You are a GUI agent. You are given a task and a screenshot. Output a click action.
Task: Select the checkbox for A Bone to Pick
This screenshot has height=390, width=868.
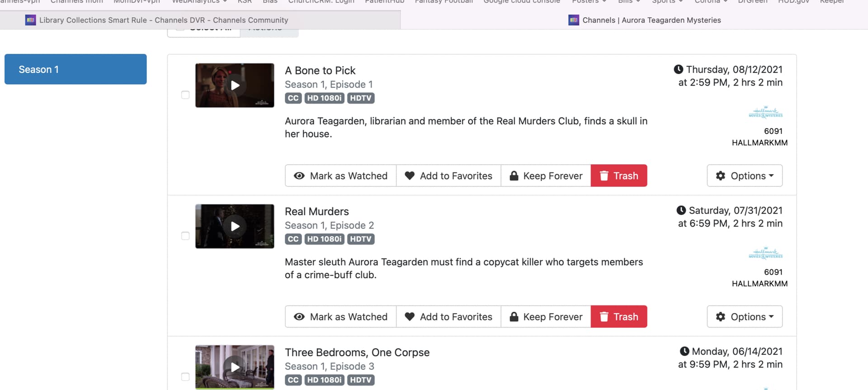185,95
